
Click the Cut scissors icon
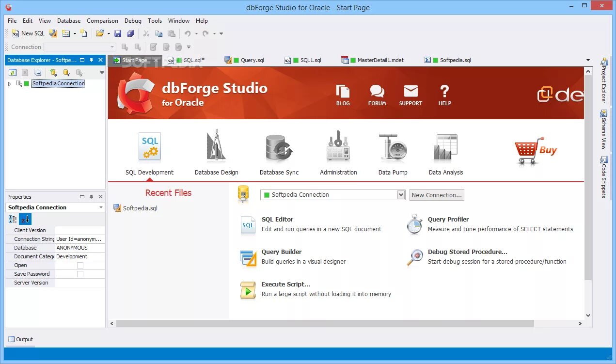(146, 33)
